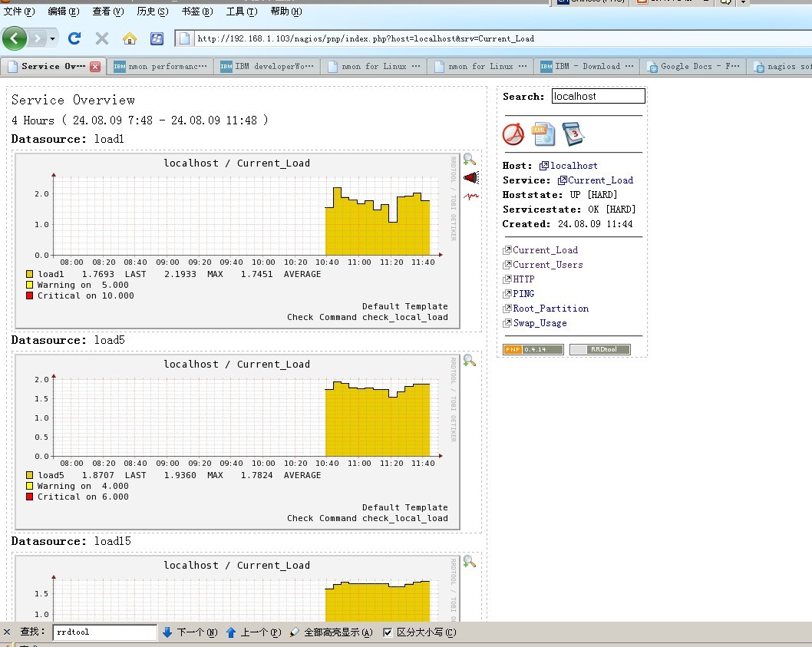Click the red graph line icon beside load1
The height and width of the screenshot is (647, 812).
(x=471, y=196)
